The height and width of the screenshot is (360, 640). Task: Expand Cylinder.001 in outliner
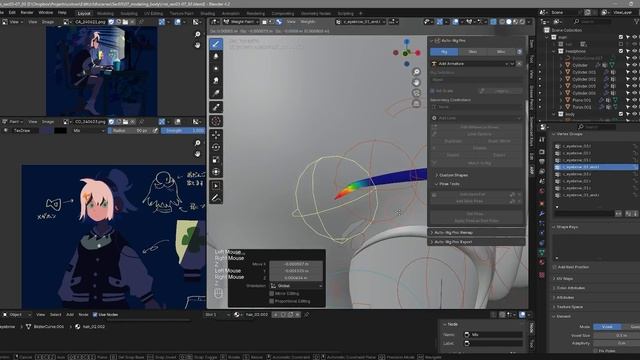561,72
